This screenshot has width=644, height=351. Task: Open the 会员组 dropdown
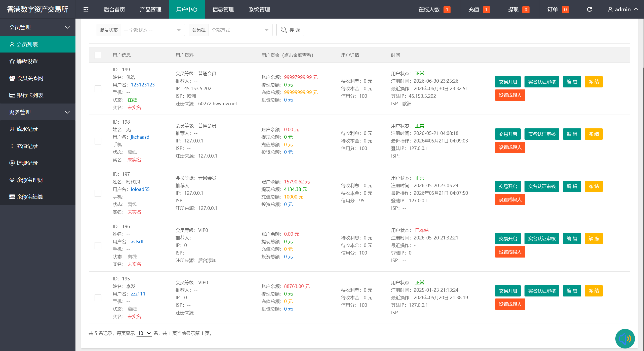tap(240, 30)
